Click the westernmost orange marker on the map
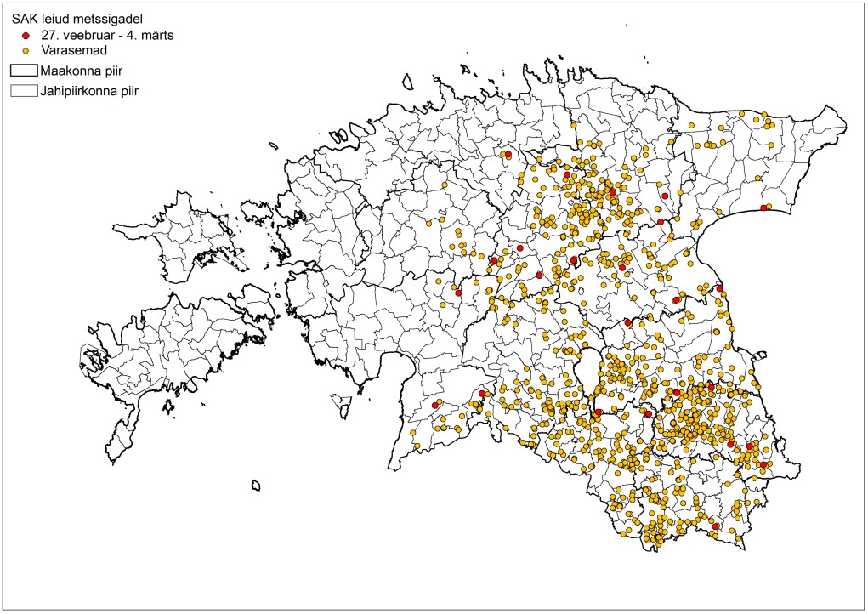This screenshot has height=614, width=868. [417, 446]
